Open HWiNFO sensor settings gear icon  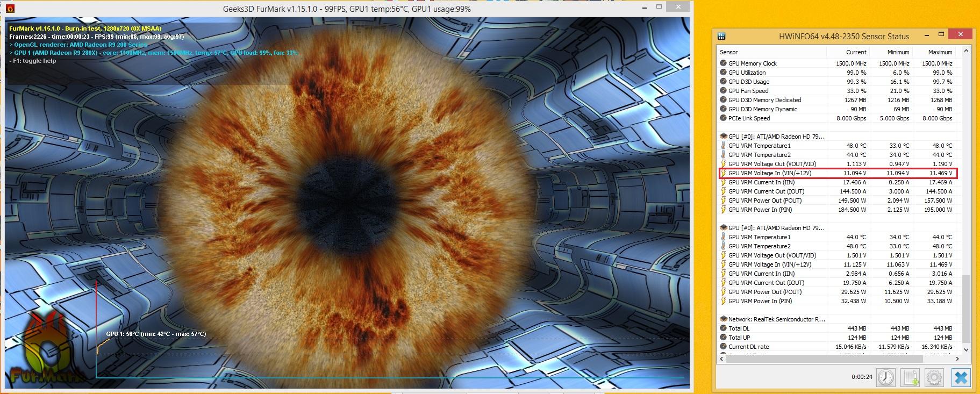click(x=935, y=377)
